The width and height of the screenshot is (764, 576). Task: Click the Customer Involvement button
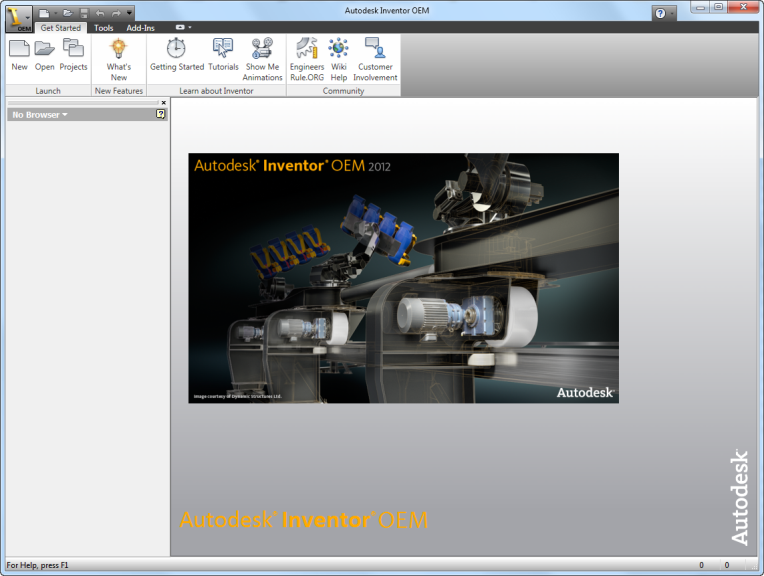[375, 59]
